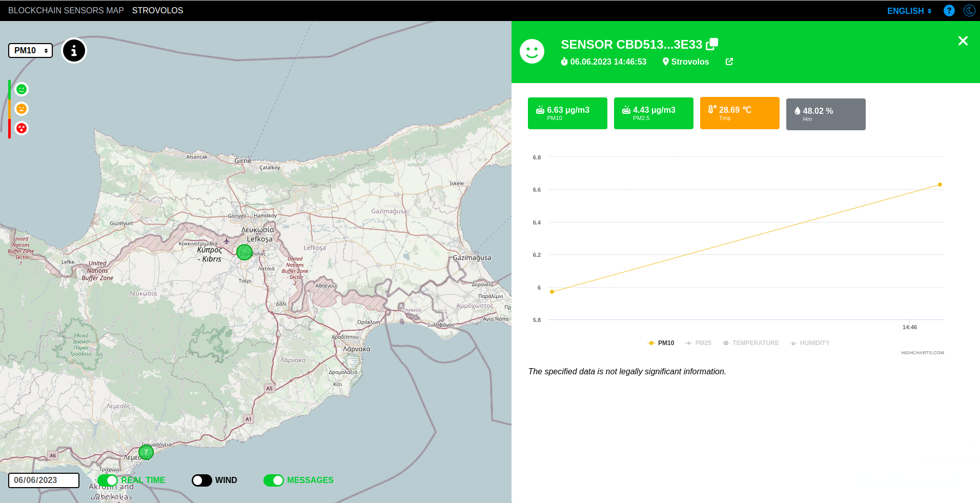Switch to dark mode via moon icon
Image resolution: width=980 pixels, height=503 pixels.
(x=969, y=11)
